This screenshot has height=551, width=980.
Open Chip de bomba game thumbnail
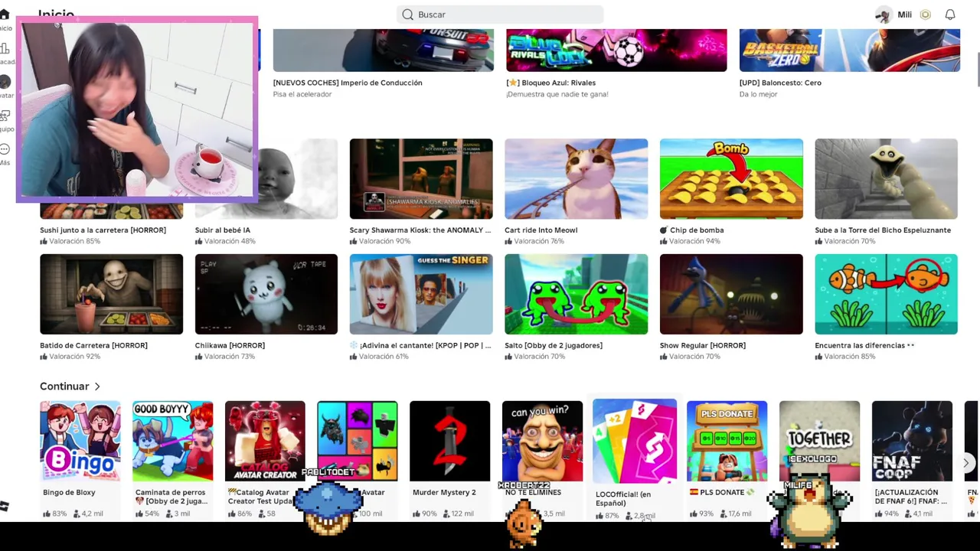click(731, 179)
